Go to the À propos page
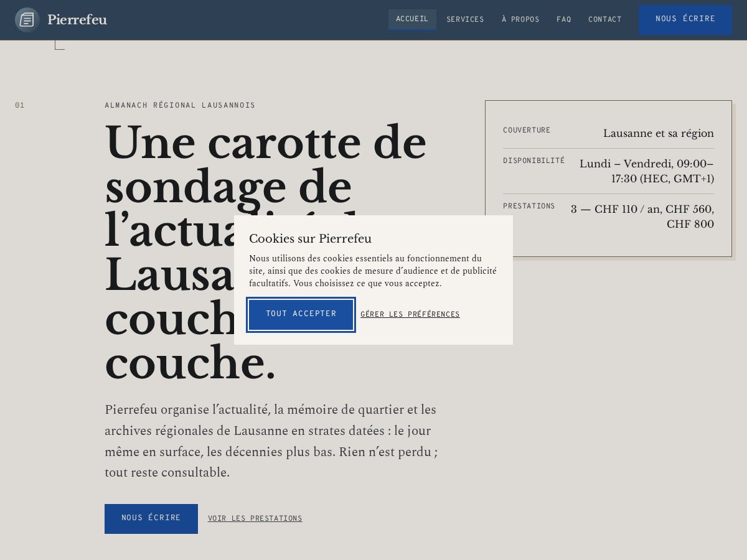747x560 pixels. (x=520, y=19)
